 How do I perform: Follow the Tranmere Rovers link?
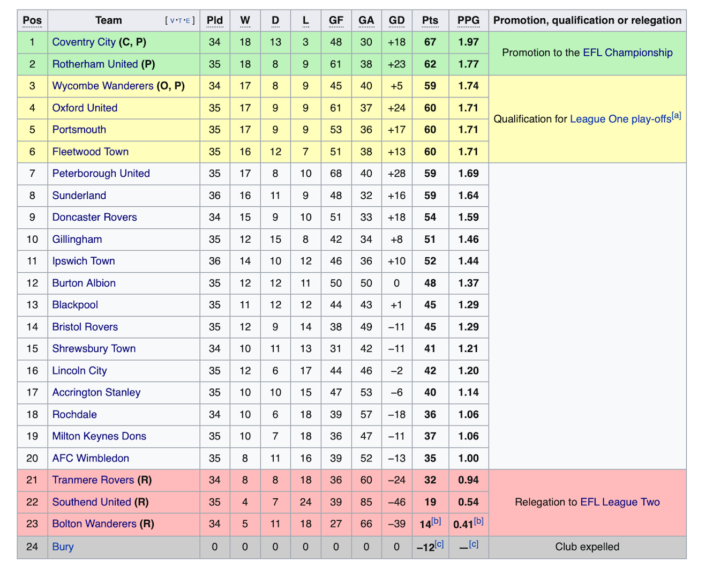[x=93, y=480]
